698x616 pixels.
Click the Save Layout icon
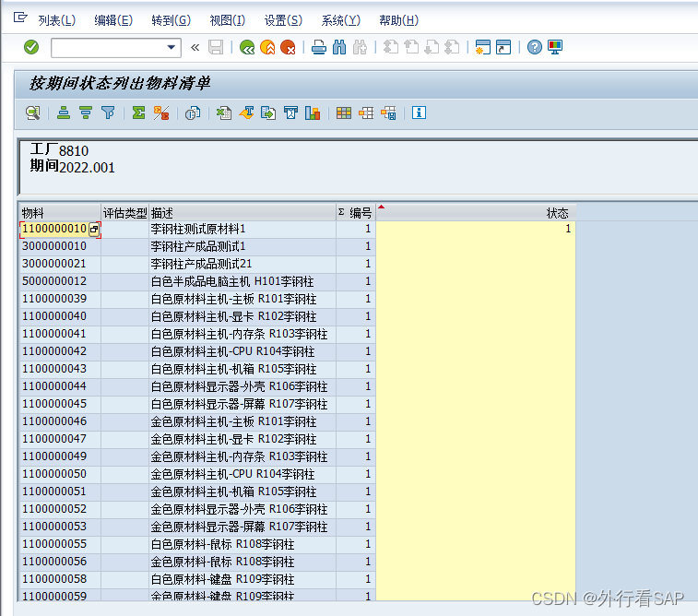388,113
